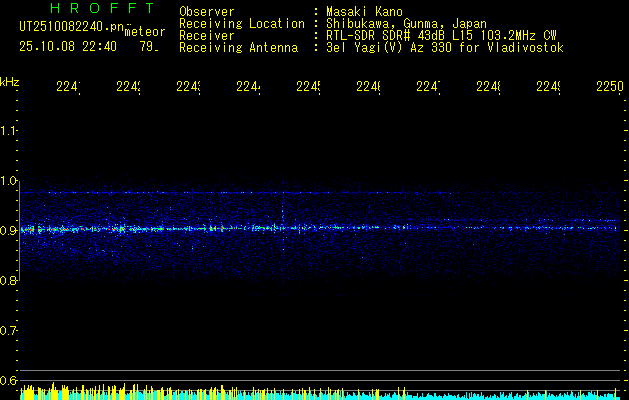Click the 0.6 kHz frequency label

9,381
